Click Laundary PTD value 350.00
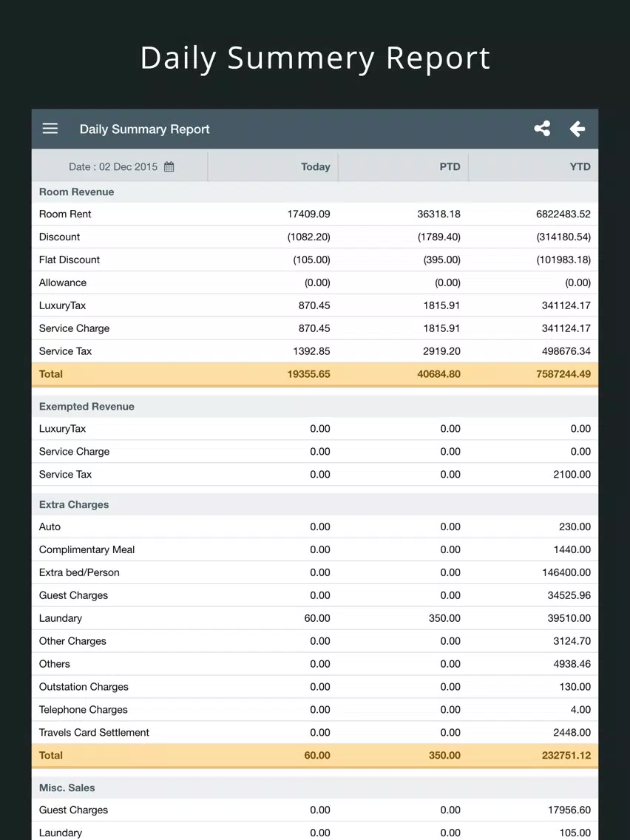Screen dimensions: 630x840 444,618
